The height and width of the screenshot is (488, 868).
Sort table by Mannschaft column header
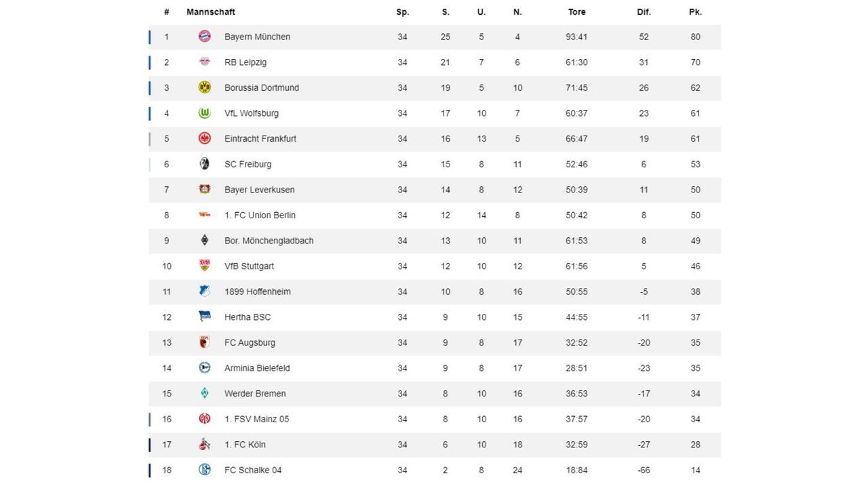click(x=211, y=12)
